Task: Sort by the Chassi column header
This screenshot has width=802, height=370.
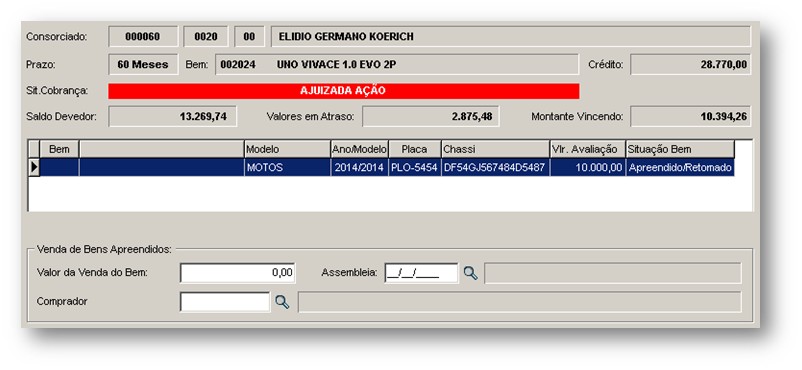Action: (x=496, y=149)
